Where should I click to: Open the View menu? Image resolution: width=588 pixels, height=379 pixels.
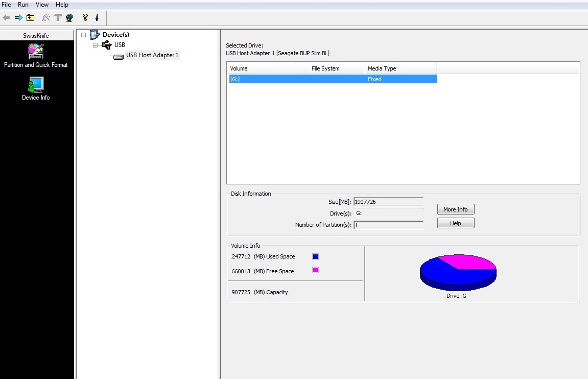(41, 5)
